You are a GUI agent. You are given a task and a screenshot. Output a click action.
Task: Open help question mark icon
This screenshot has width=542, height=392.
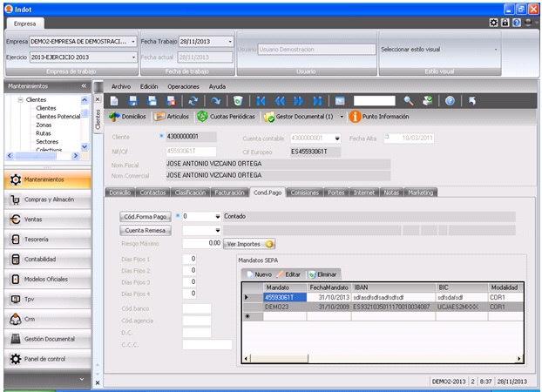450,101
